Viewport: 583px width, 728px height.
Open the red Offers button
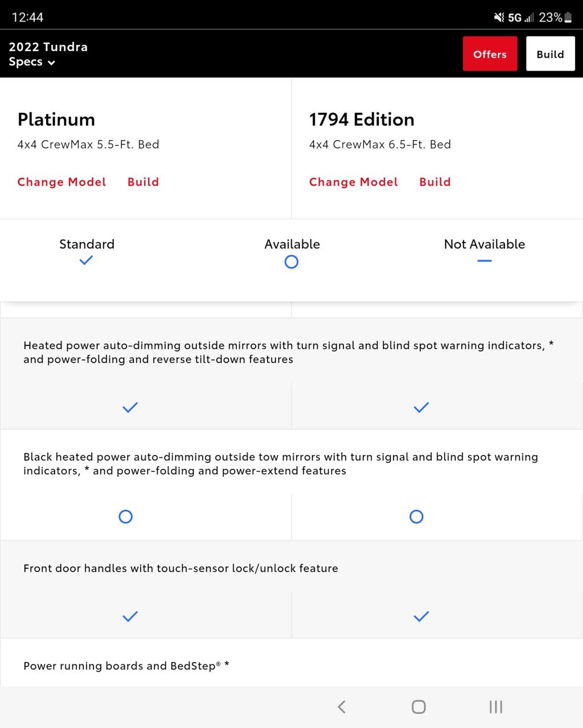[x=490, y=54]
